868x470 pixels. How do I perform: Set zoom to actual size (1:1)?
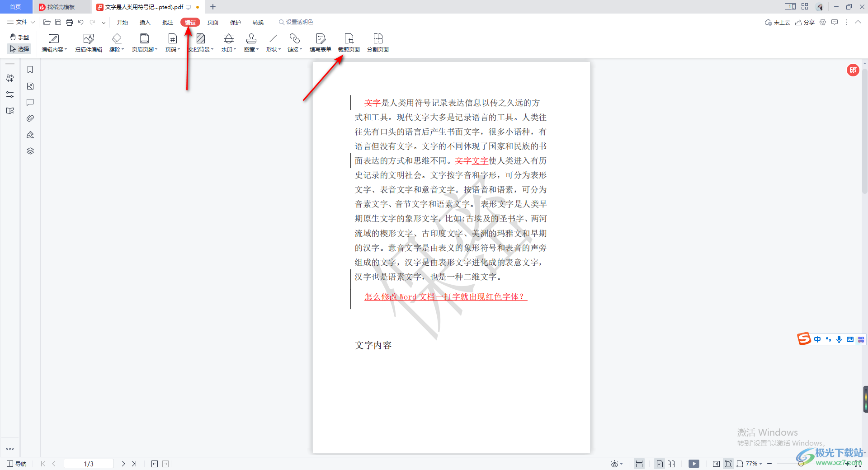pyautogui.click(x=716, y=464)
